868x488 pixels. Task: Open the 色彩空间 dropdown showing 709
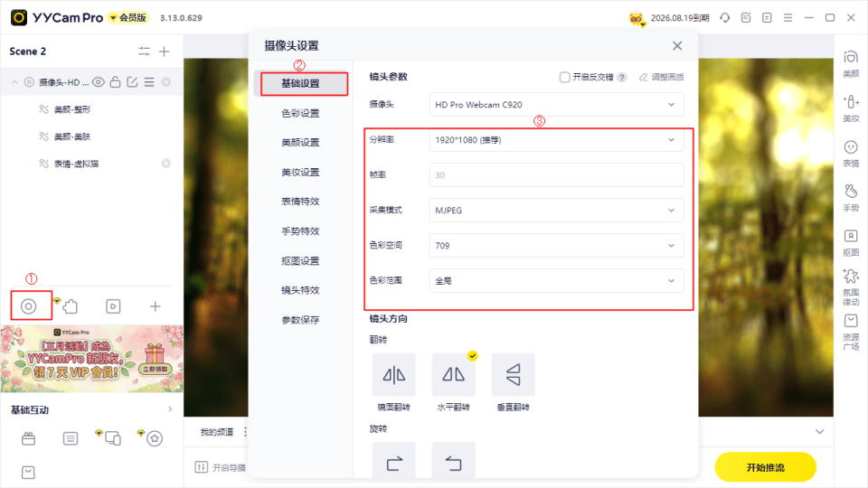(x=556, y=246)
